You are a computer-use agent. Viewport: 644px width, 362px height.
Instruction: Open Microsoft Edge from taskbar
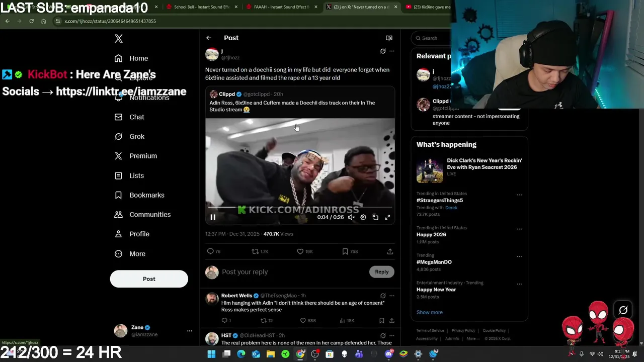(241, 354)
